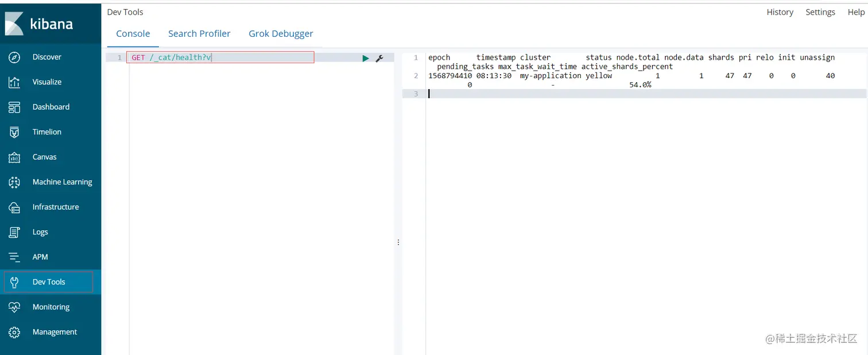868x355 pixels.
Task: Click the panel divider handle dots
Action: pyautogui.click(x=398, y=242)
